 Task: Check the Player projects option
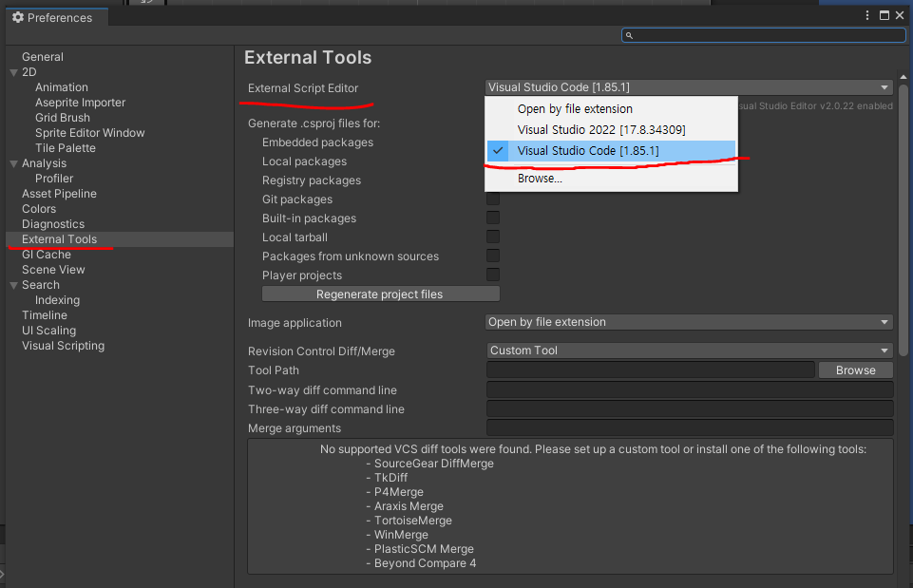(493, 275)
